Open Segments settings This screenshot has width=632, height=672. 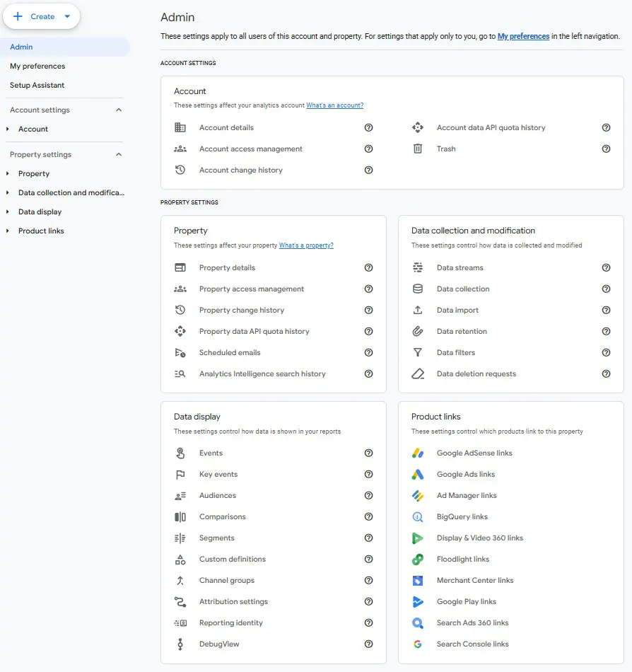coord(216,538)
